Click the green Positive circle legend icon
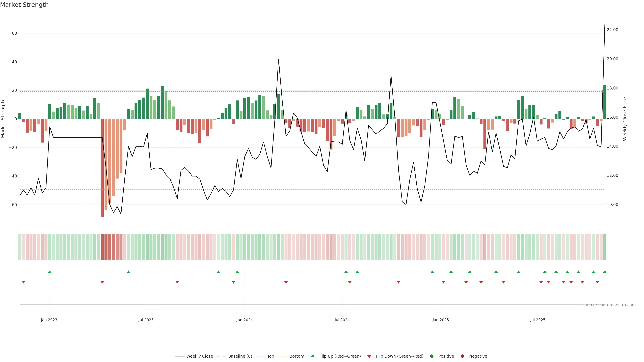 pyautogui.click(x=432, y=356)
